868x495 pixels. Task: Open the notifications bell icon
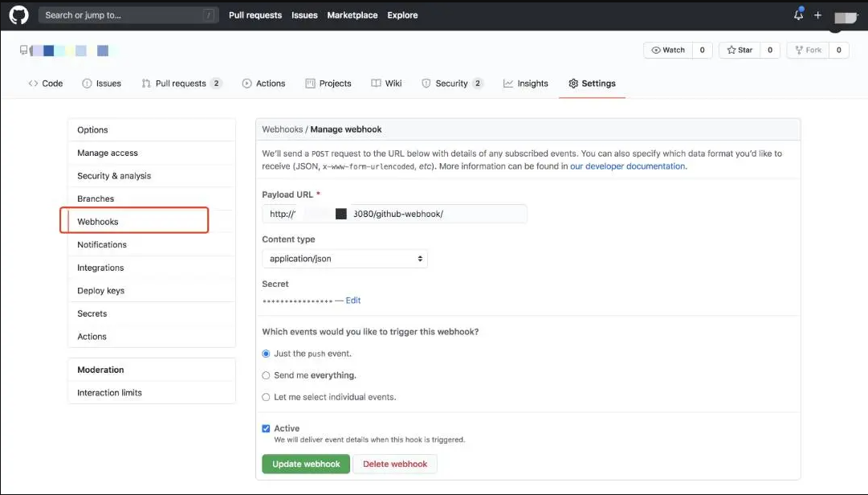tap(798, 15)
